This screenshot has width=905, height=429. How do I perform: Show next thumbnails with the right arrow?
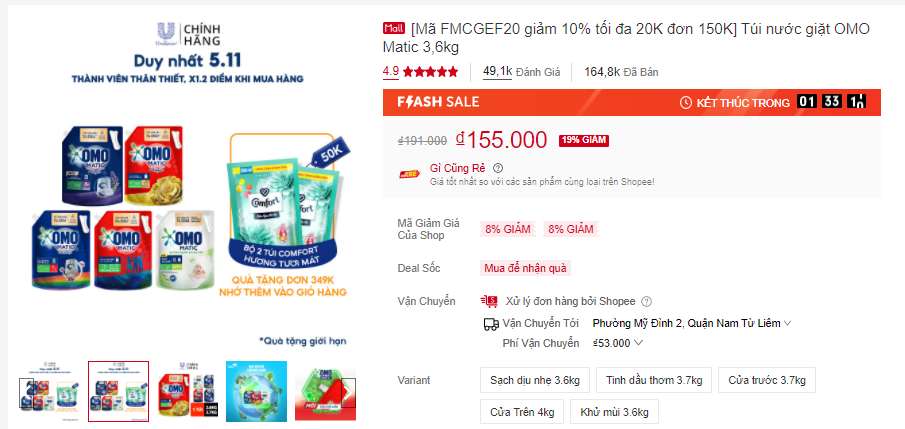(x=348, y=392)
